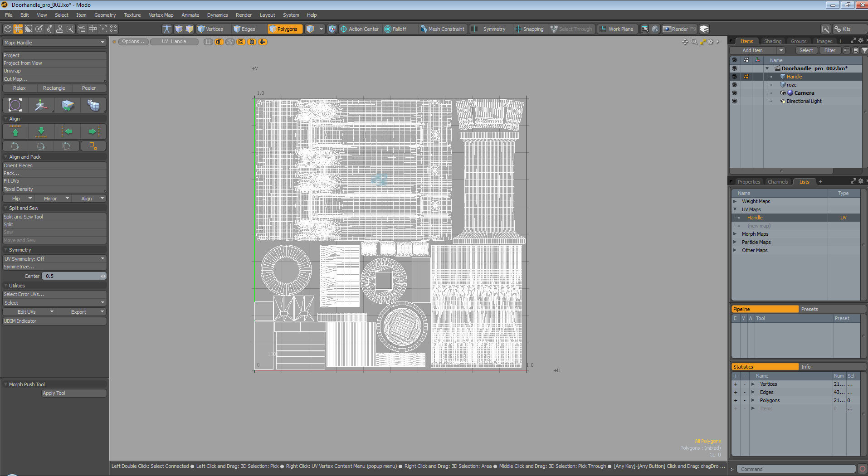This screenshot has width=868, height=476.
Task: Choose the UV mesh unfold tool icon
Action: 93,105
